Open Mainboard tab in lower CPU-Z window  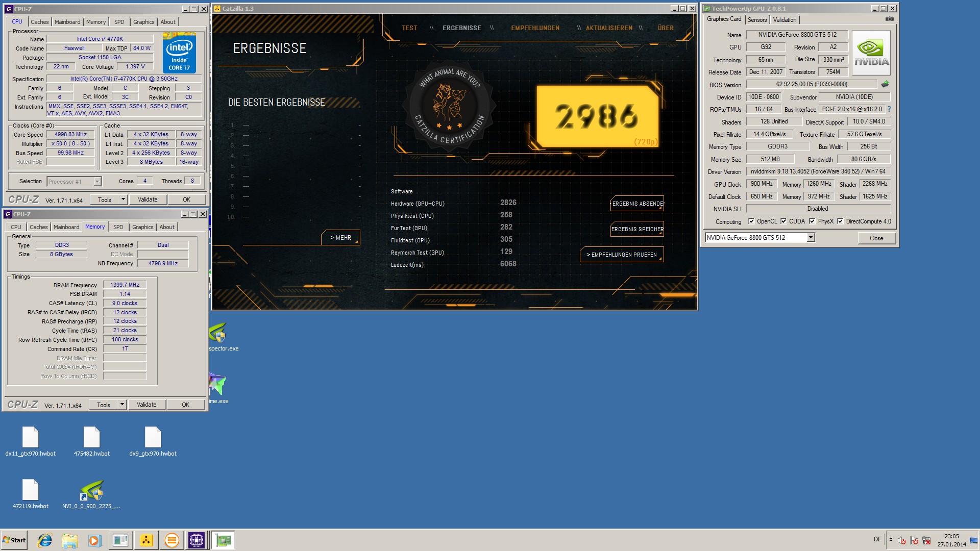click(x=66, y=227)
